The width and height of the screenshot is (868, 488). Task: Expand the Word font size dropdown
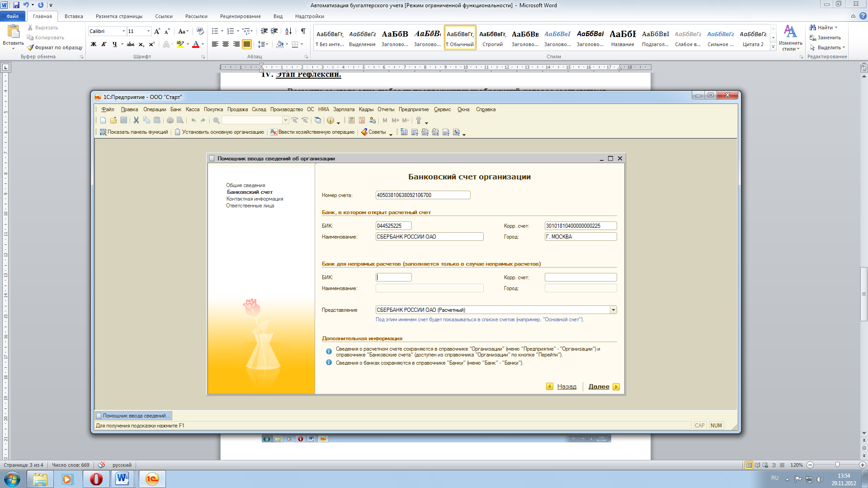tap(148, 31)
